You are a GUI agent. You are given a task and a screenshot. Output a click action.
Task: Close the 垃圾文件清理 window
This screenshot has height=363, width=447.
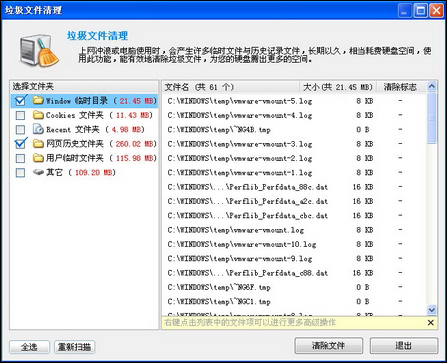(436, 11)
